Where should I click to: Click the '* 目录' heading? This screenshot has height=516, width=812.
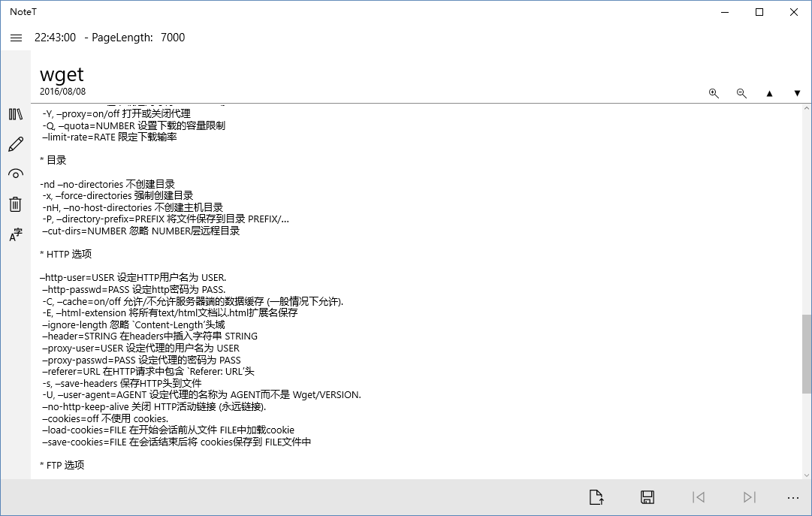click(53, 160)
